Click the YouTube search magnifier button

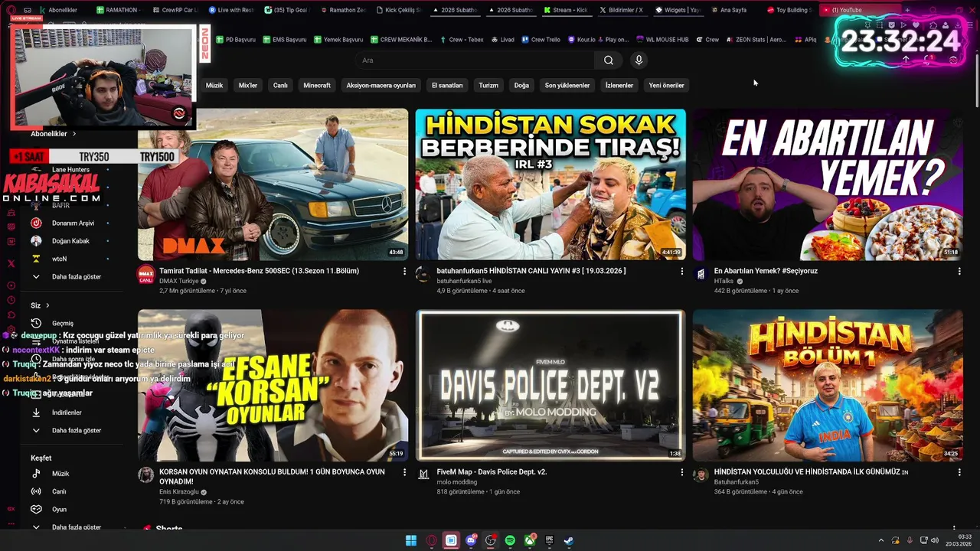coord(608,60)
